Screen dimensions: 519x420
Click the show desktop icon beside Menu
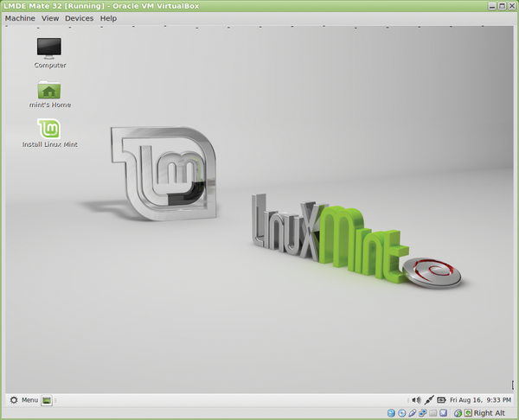pos(47,400)
